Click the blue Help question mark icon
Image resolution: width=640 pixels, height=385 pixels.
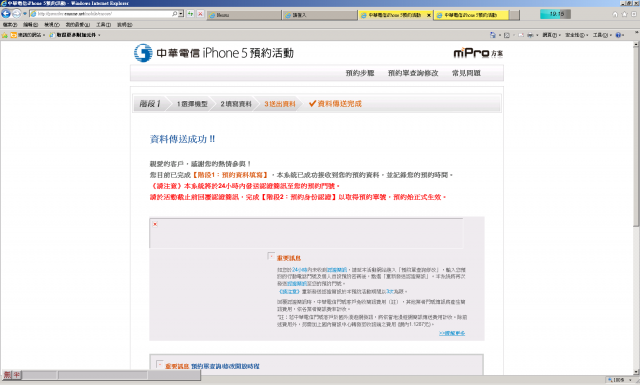[x=618, y=35]
